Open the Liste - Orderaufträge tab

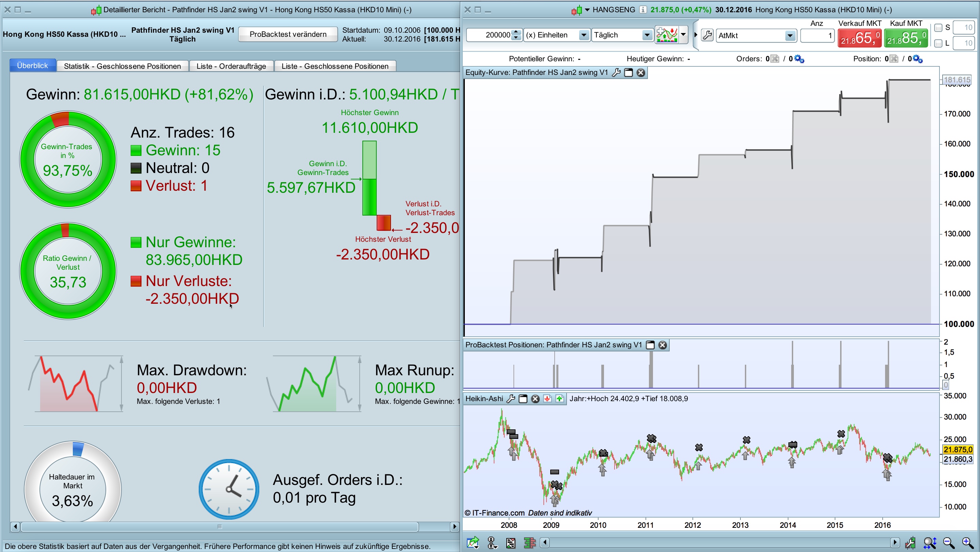(x=231, y=66)
